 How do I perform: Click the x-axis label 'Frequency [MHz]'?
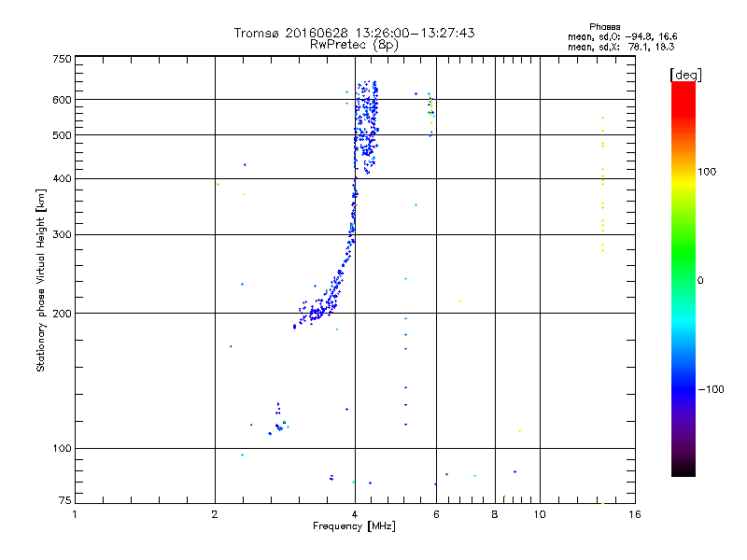(354, 526)
